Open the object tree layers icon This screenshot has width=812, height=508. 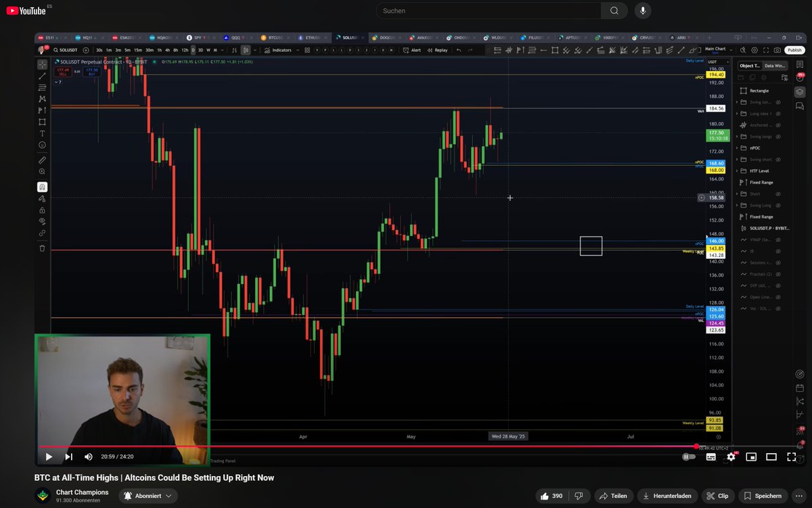coord(800,91)
